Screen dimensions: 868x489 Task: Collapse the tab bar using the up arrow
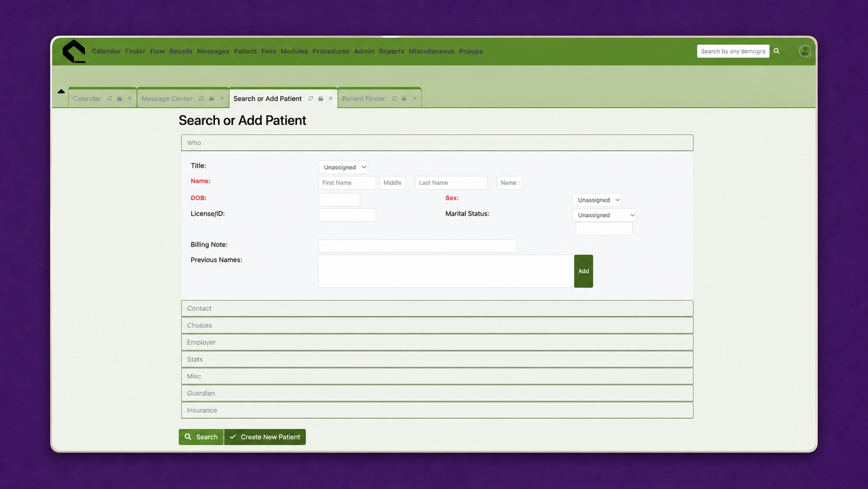(61, 91)
